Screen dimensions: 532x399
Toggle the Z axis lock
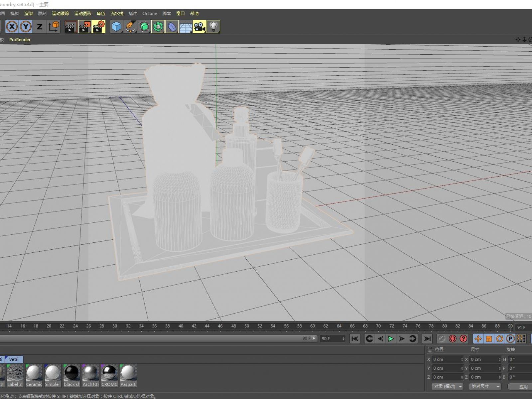tap(39, 27)
